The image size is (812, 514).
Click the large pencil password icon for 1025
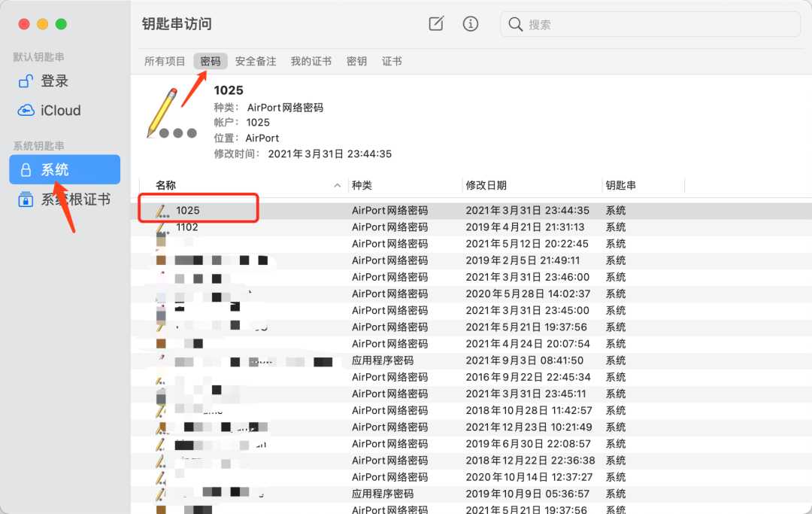tap(171, 114)
